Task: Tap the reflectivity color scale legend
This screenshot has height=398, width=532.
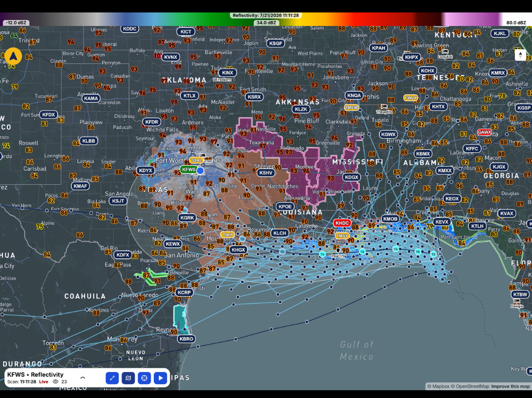Action: (266, 19)
